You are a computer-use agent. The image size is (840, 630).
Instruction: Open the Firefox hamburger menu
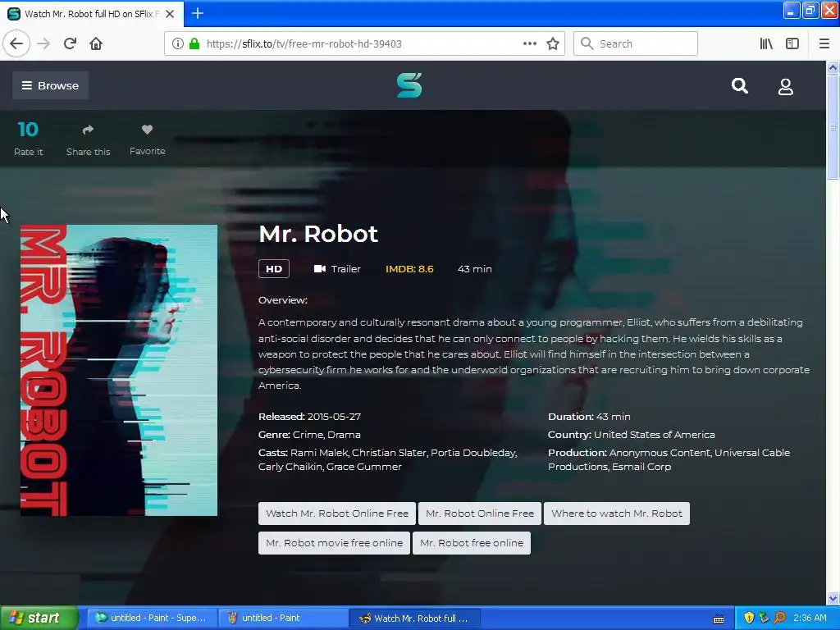(x=824, y=43)
